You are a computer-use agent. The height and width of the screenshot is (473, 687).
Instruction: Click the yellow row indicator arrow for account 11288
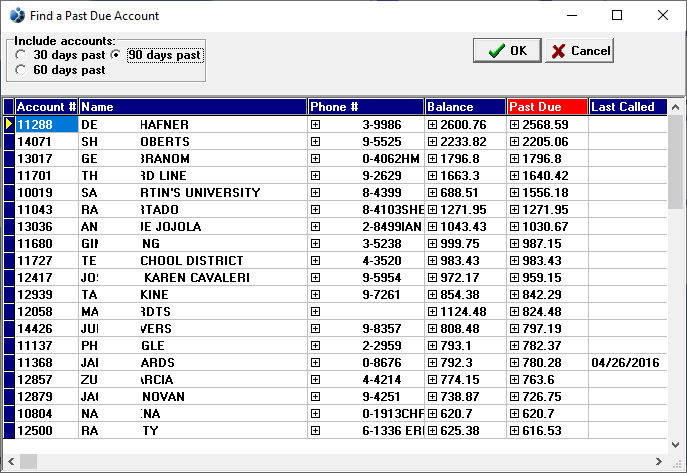tap(9, 125)
